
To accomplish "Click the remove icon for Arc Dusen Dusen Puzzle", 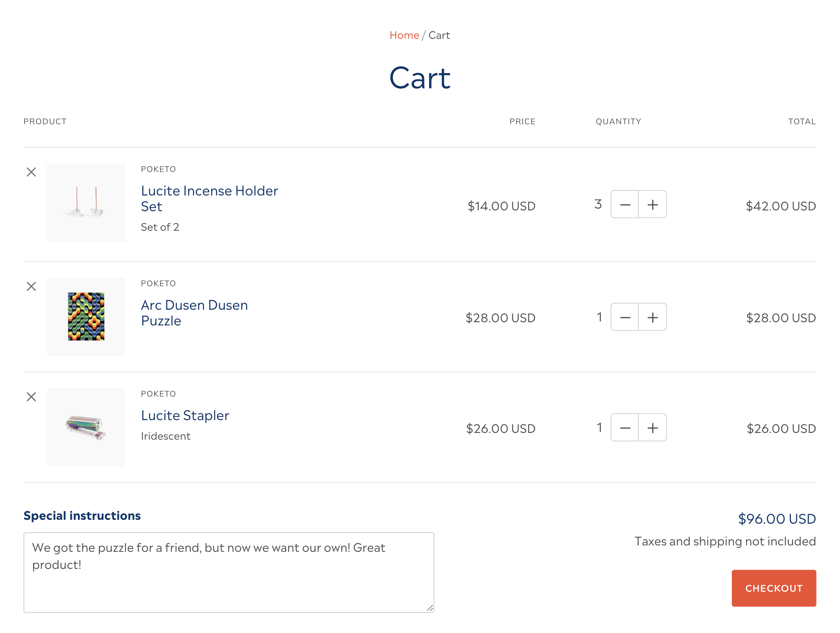I will [x=31, y=286].
